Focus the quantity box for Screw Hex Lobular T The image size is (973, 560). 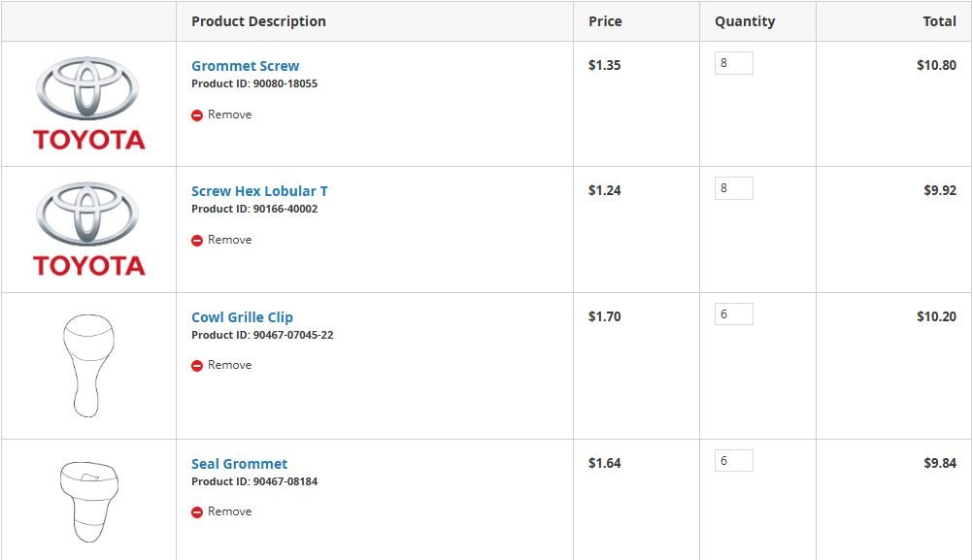coord(733,188)
